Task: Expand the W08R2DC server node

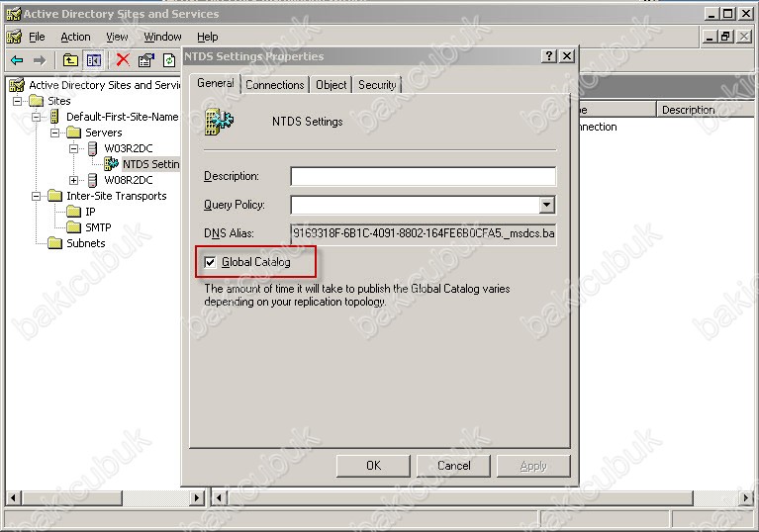Action: click(73, 180)
